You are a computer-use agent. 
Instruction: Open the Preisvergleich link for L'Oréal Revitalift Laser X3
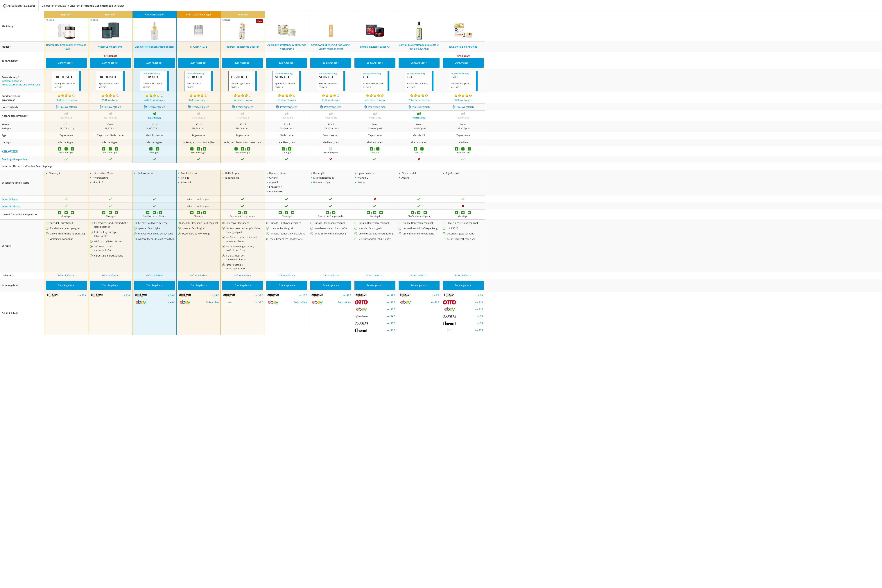click(375, 107)
